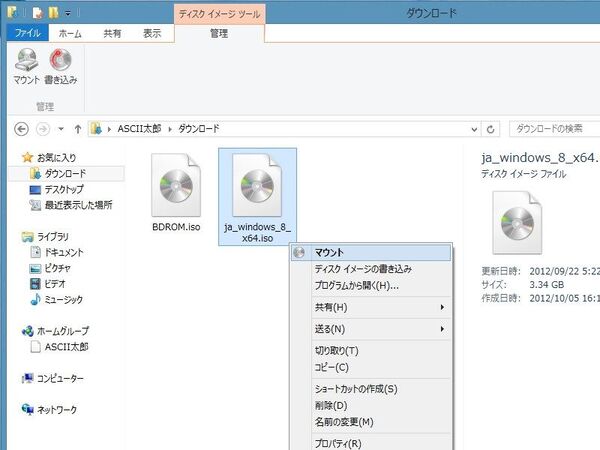The height and width of the screenshot is (450, 600).
Task: Choose ショートカットの作成(S) in context menu
Action: [x=371, y=389]
